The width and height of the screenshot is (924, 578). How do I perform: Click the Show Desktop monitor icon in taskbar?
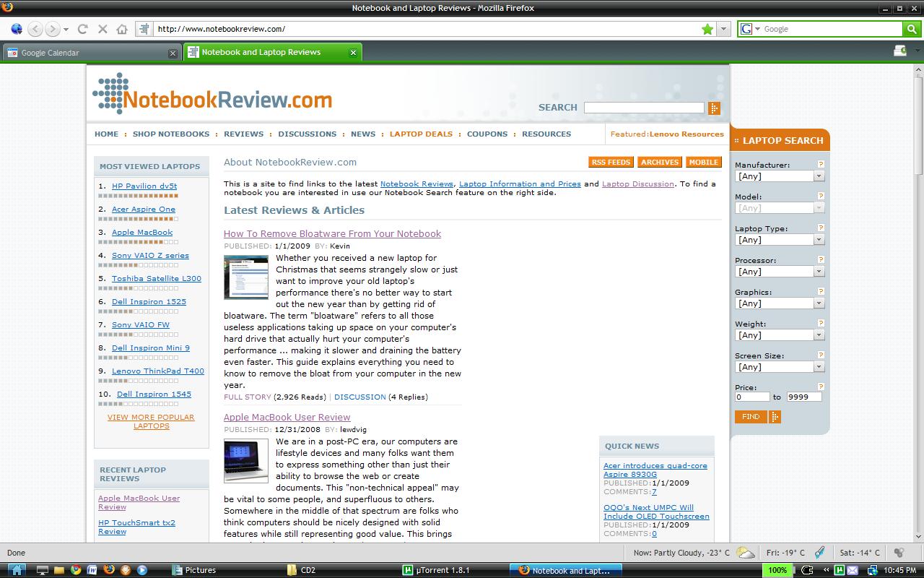pos(43,570)
